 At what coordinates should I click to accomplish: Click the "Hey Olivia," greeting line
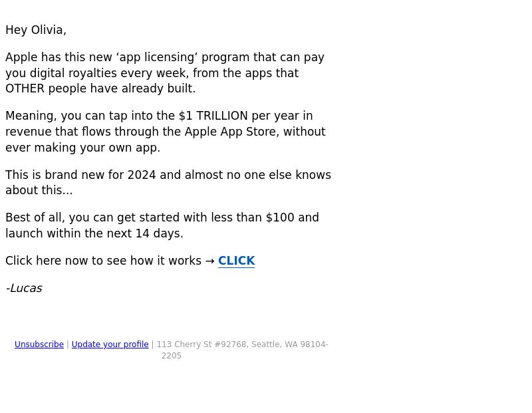point(36,30)
